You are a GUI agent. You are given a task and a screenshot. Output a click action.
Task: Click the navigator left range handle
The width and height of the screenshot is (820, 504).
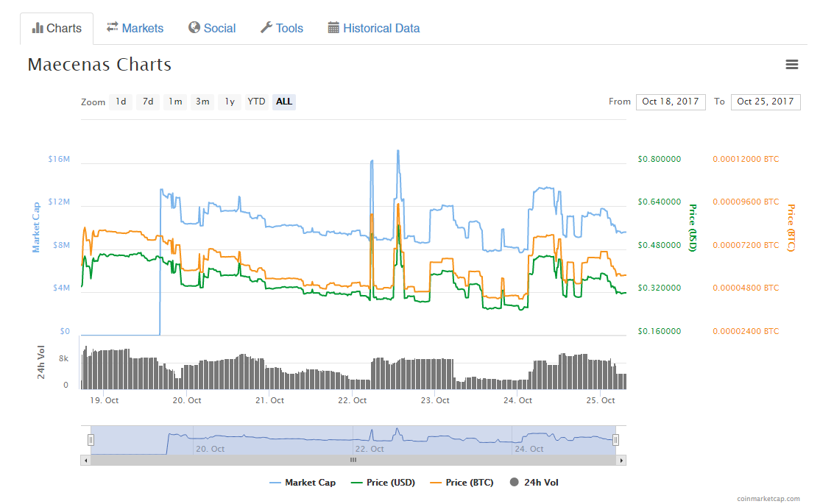coord(91,440)
